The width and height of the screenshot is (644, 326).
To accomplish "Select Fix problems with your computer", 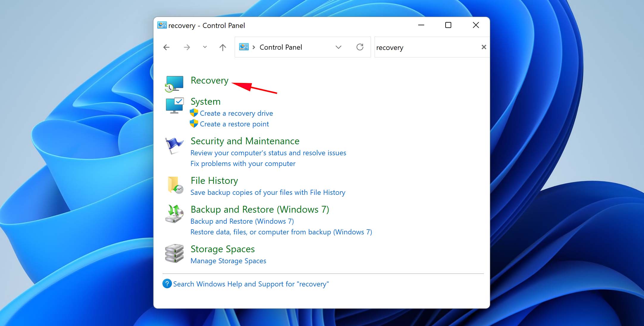I will [243, 163].
